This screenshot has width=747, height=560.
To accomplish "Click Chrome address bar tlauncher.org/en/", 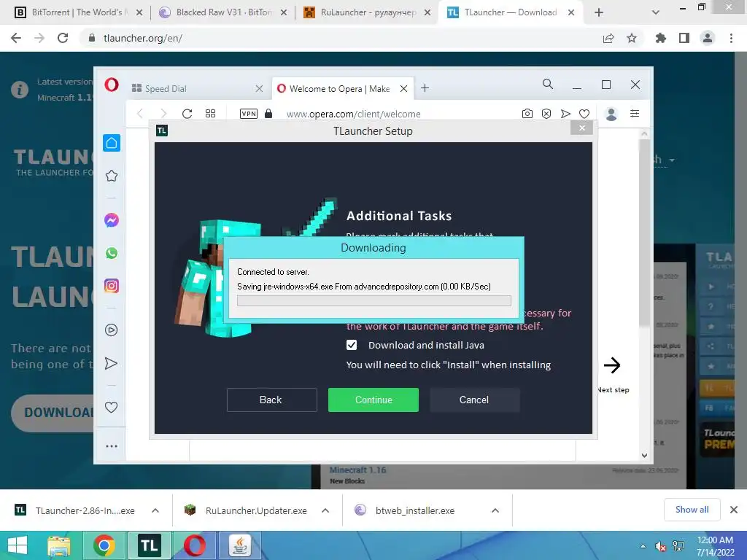I will 338,38.
